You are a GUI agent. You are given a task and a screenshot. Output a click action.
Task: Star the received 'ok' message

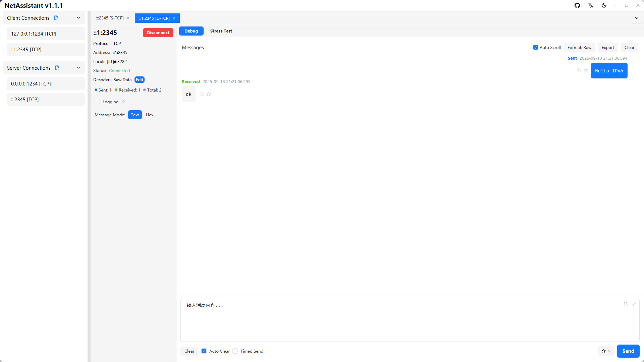click(x=209, y=94)
